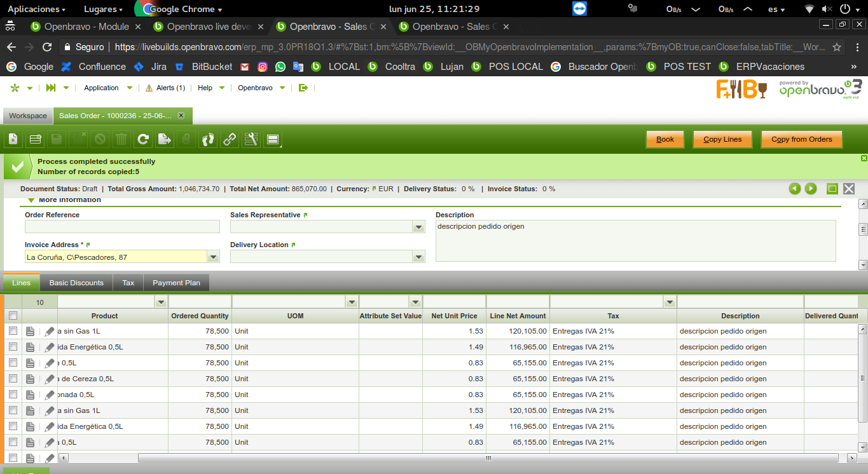Viewport: 868px width, 474px height.
Task: Go to next record with green arrow
Action: (810, 189)
